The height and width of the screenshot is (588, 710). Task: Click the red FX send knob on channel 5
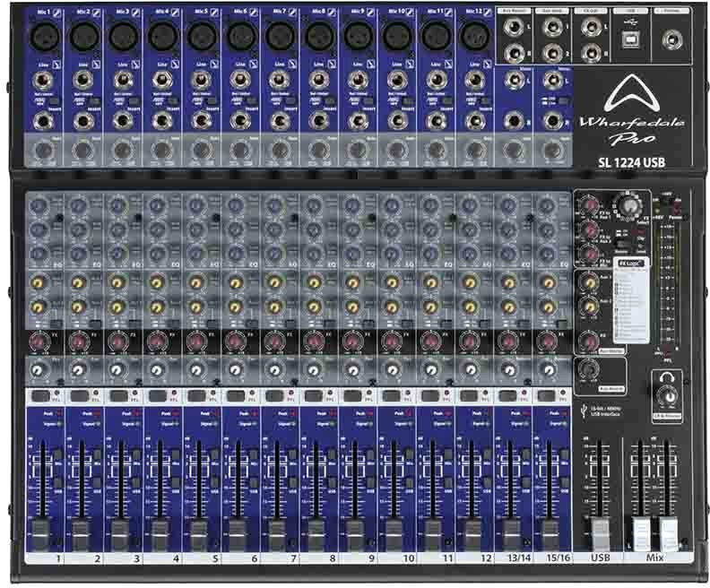pyautogui.click(x=196, y=342)
